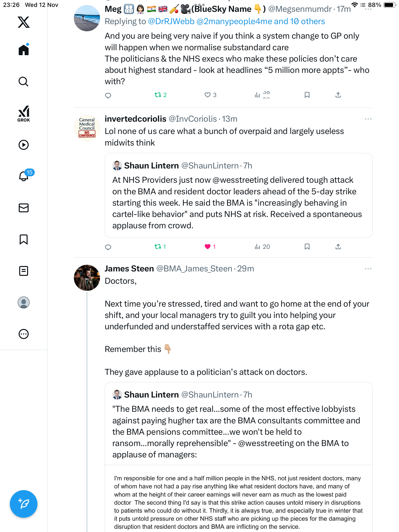Open sidebar More menu circle
The width and height of the screenshot is (399, 532).
coord(24,334)
